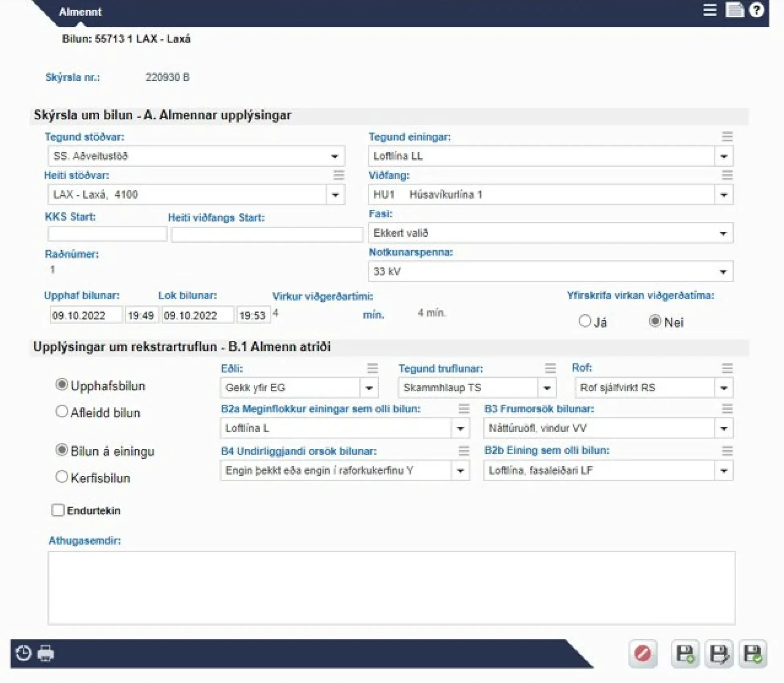
Task: Click the KKS Start input field
Action: click(x=107, y=234)
